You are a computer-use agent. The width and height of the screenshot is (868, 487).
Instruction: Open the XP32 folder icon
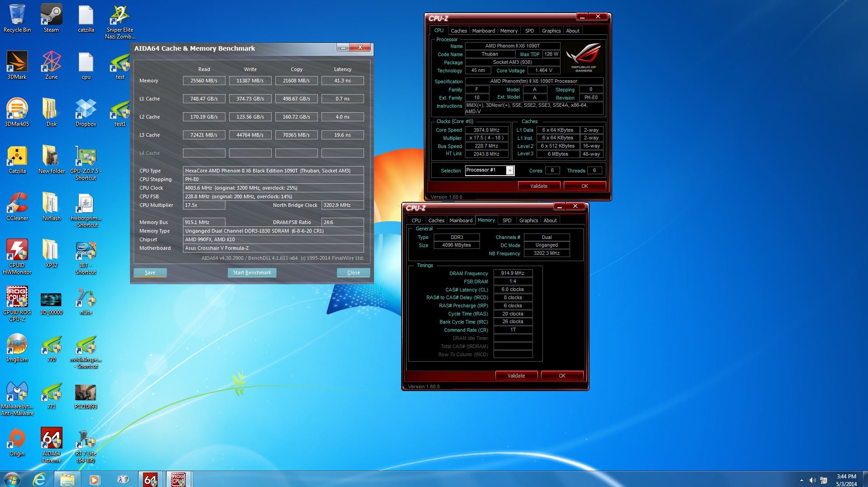coord(51,253)
